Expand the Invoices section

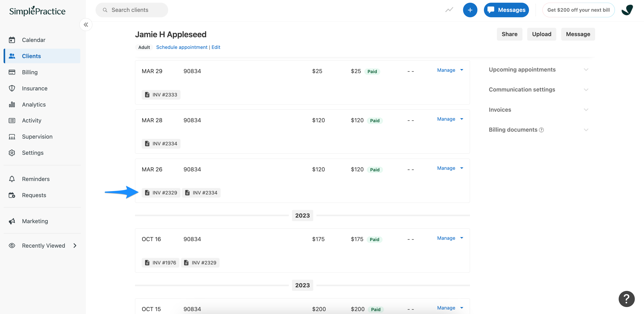(586, 109)
